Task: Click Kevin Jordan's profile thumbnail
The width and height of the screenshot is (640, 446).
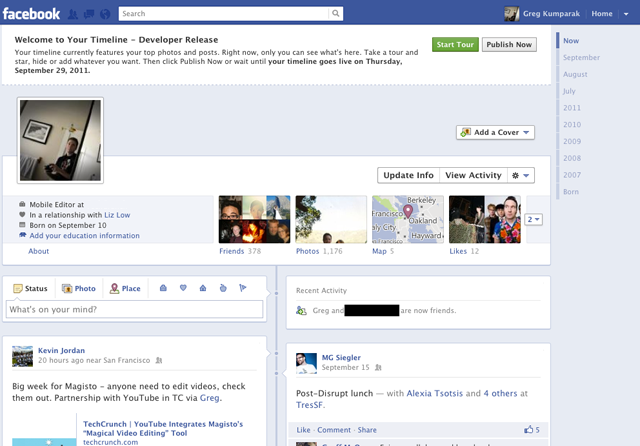Action: [22, 356]
